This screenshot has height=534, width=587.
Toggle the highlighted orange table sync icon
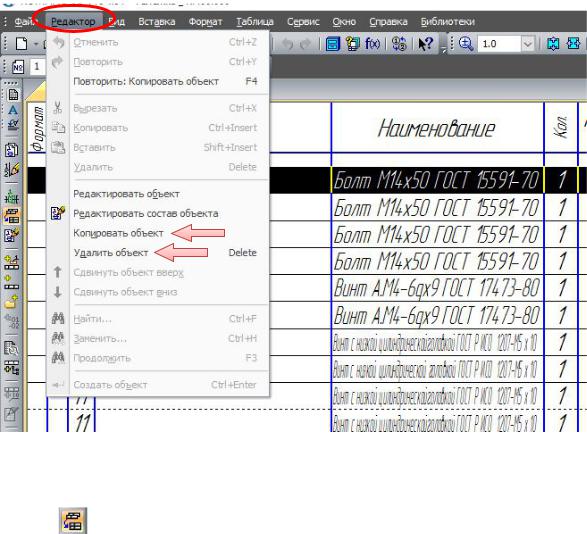(x=12, y=216)
